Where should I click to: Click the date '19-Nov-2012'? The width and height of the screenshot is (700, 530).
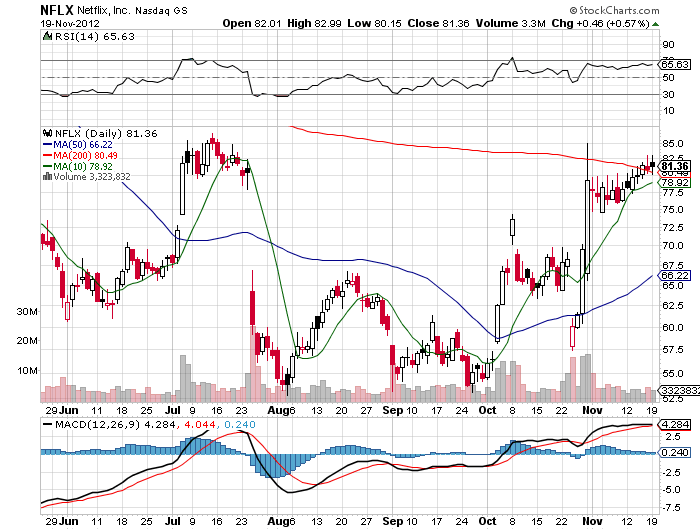[x=70, y=24]
